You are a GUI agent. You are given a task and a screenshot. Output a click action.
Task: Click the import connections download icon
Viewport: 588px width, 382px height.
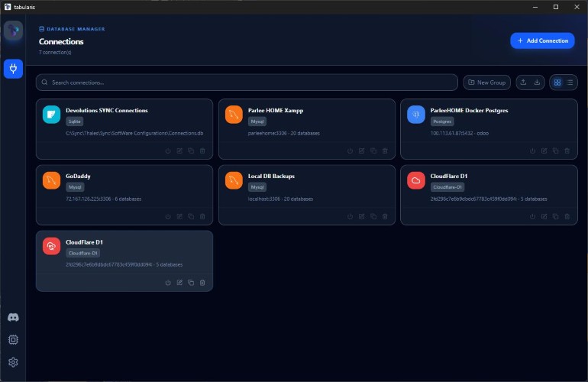pos(537,83)
